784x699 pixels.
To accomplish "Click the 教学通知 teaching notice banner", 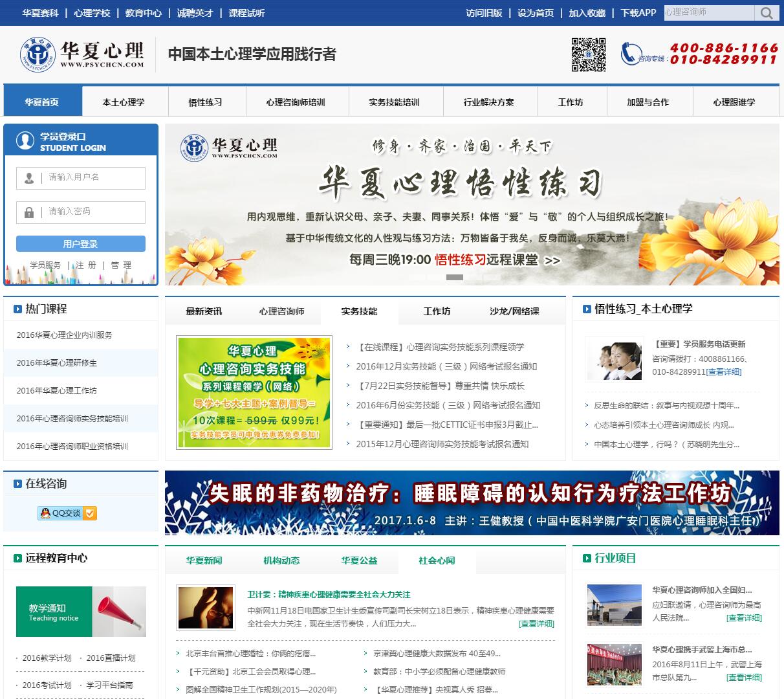I will [x=81, y=612].
